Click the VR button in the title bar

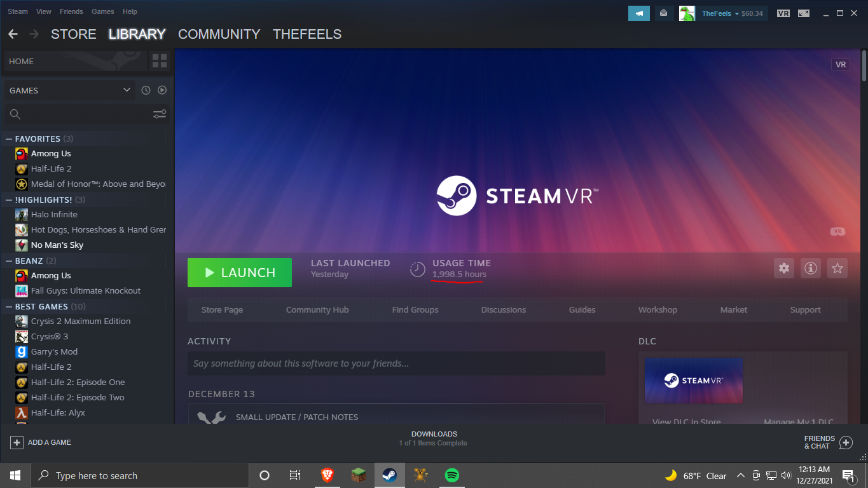pos(783,13)
